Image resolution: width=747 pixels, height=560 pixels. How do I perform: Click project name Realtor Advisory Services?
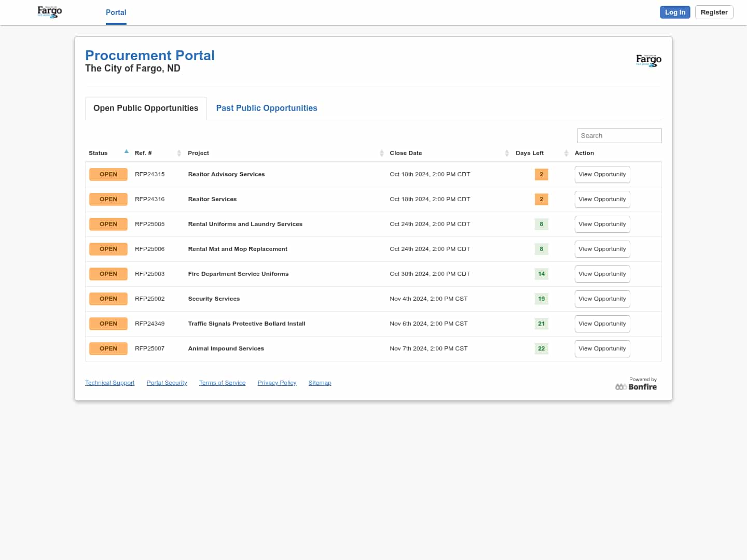(x=226, y=175)
